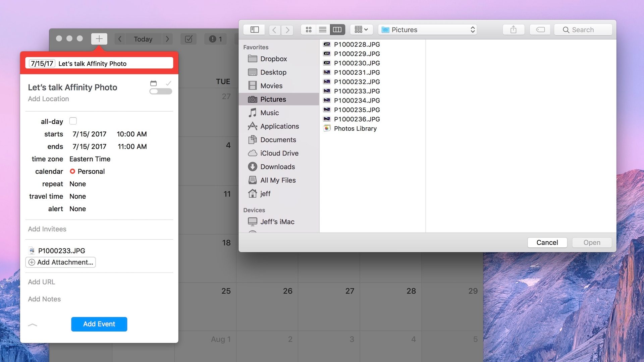Enable the all-day checkbox
644x362 pixels.
click(73, 121)
